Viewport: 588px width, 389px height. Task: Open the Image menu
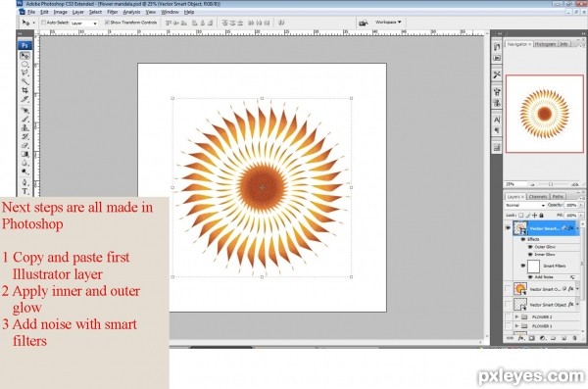(61, 12)
